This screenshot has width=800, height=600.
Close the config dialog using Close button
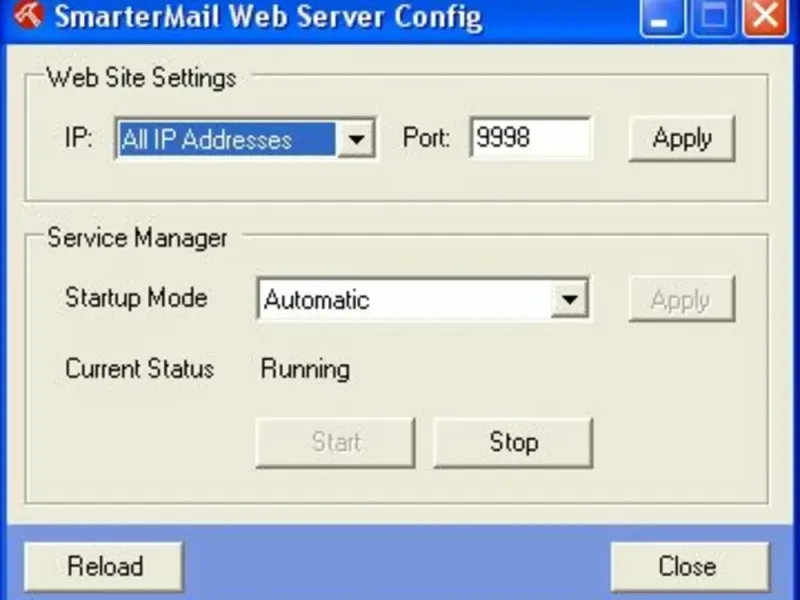690,566
